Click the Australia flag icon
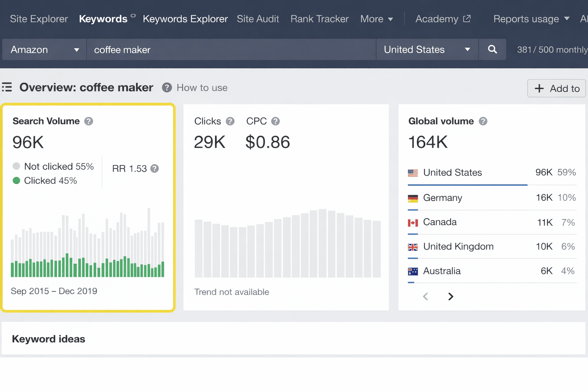The height and width of the screenshot is (392, 588). [413, 271]
